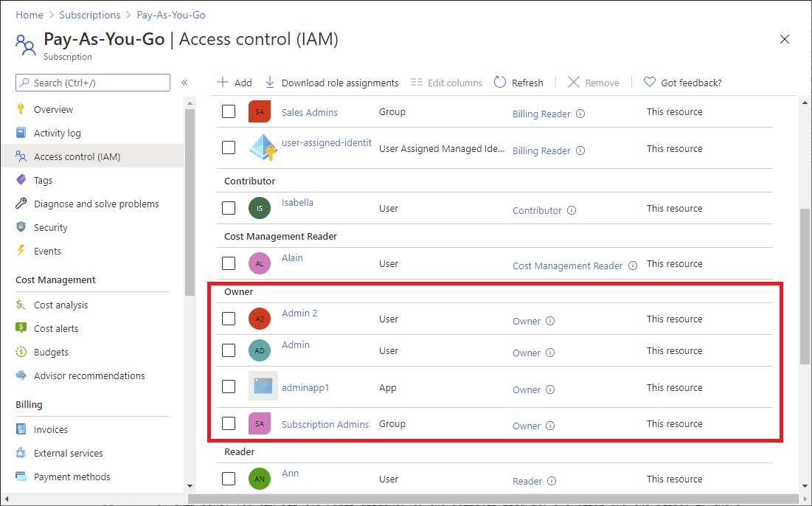Click the External services icon
The width and height of the screenshot is (812, 506).
[21, 453]
